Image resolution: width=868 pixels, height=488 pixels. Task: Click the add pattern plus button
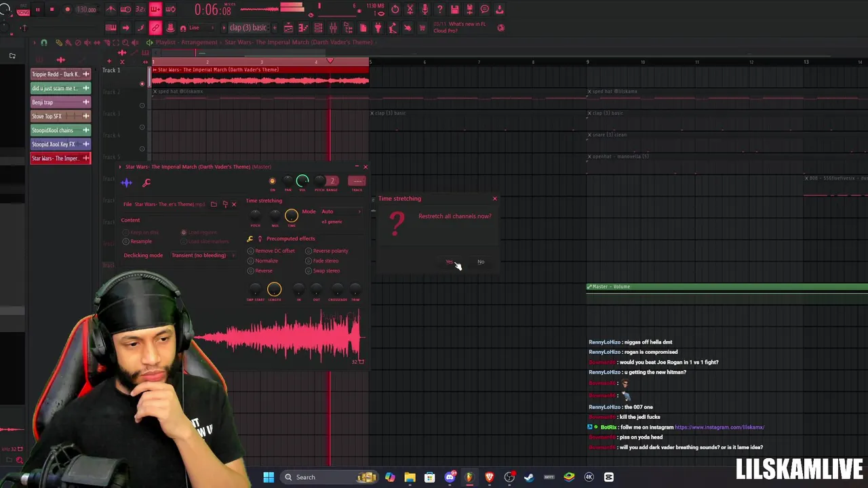click(x=274, y=28)
